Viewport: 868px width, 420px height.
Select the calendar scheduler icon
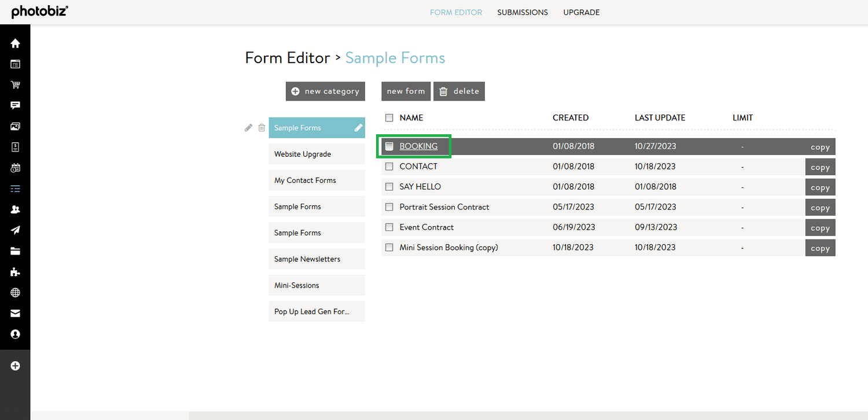tap(15, 168)
